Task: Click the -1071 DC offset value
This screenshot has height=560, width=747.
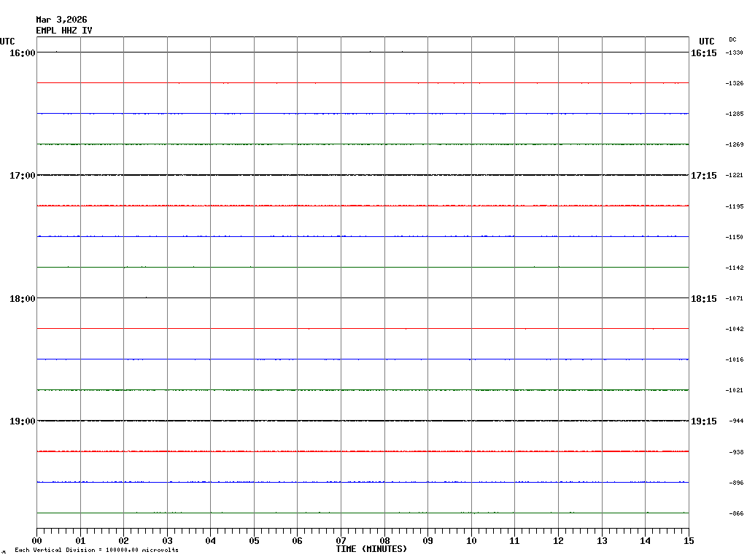Action: coord(734,299)
